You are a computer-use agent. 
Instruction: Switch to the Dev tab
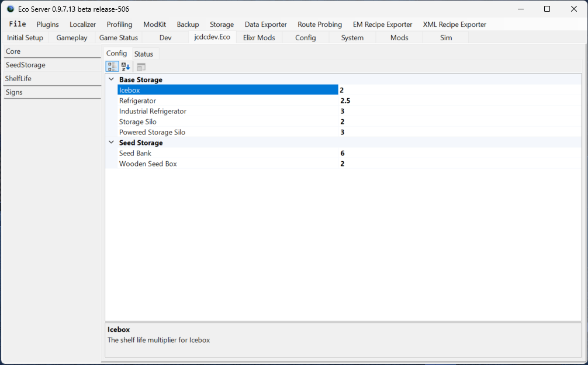point(165,37)
